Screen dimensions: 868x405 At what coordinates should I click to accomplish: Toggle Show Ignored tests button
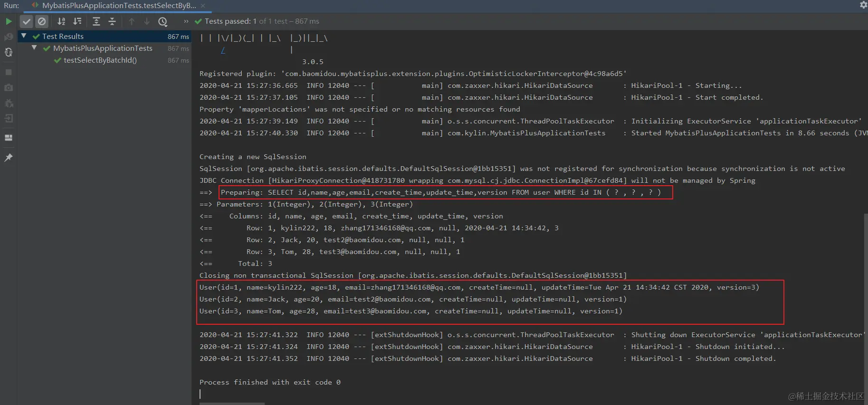click(x=42, y=21)
